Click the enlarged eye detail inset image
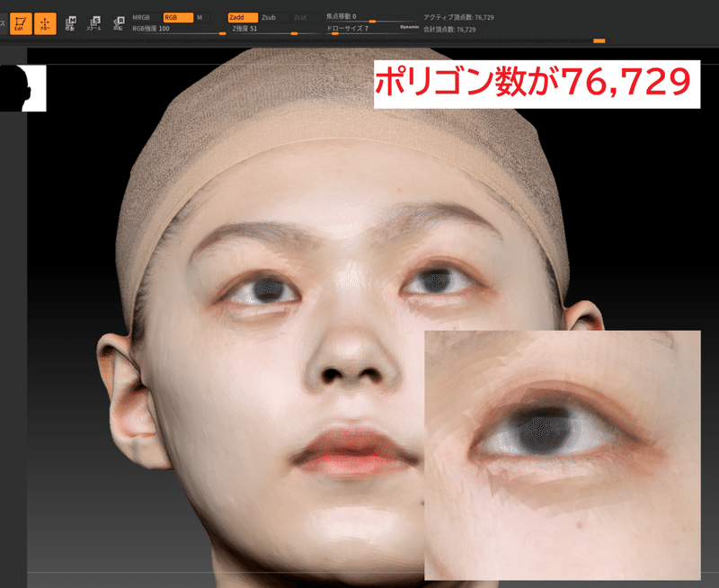The height and width of the screenshot is (588, 719). click(x=563, y=455)
